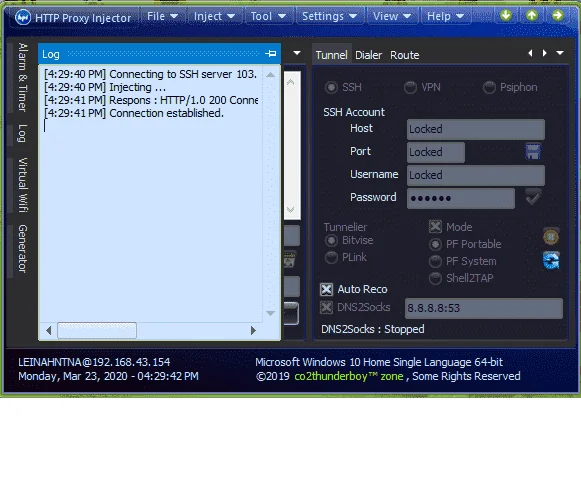Choose Bitvise tunnelier option

click(331, 240)
